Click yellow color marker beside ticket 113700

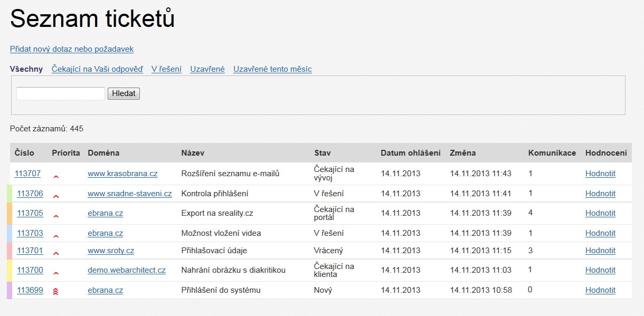coord(9,270)
